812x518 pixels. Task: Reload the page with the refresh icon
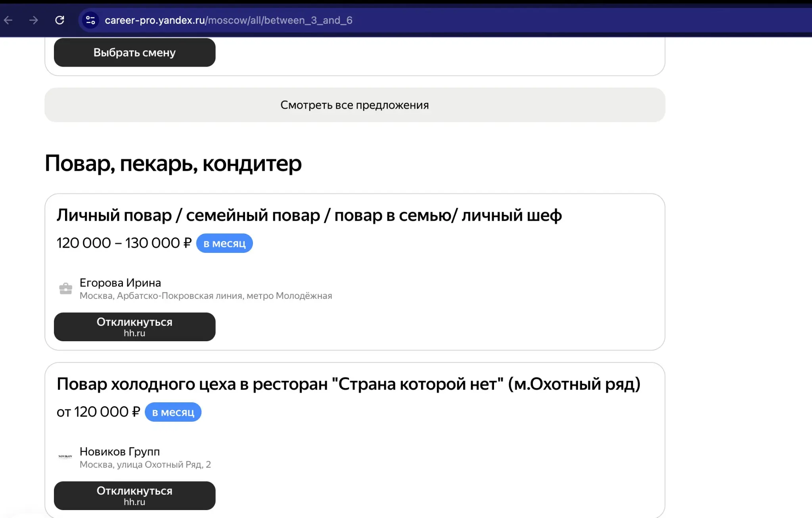59,20
